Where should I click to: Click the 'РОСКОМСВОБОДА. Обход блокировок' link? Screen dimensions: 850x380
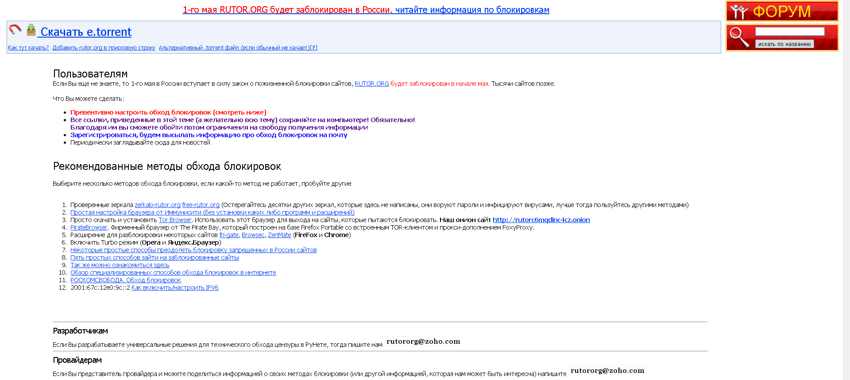point(125,280)
